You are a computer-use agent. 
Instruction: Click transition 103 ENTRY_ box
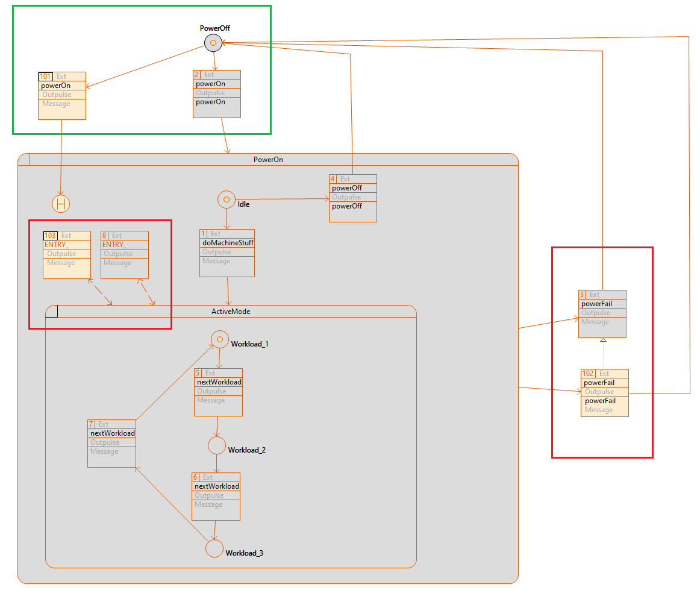coord(67,255)
